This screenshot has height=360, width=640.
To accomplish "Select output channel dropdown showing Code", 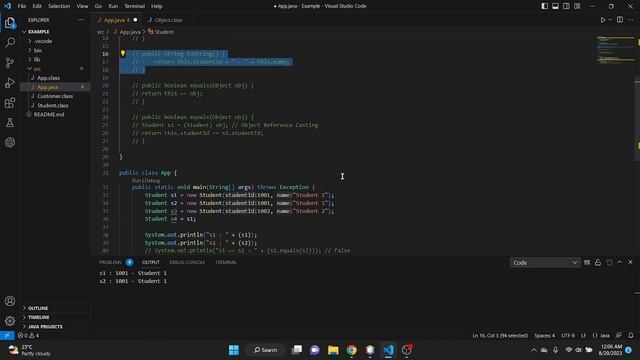I will pos(545,262).
